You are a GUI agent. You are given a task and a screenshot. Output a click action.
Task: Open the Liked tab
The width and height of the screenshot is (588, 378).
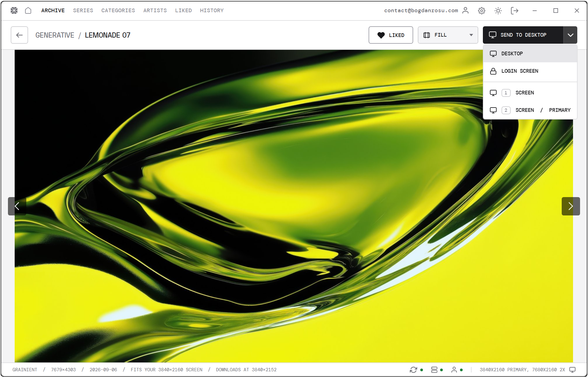click(x=183, y=10)
